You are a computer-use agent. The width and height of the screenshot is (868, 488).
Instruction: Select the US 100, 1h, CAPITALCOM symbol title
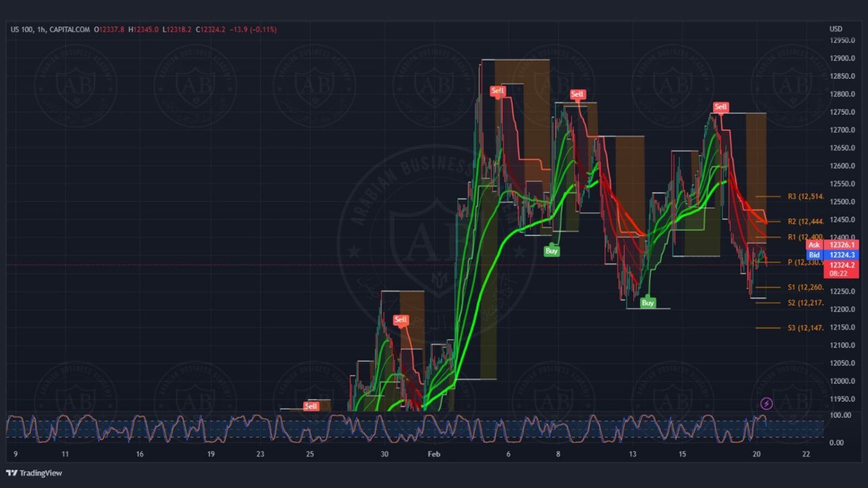(50, 29)
